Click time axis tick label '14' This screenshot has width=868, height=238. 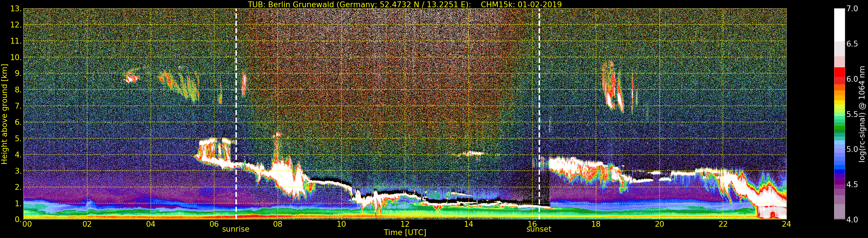coord(469,224)
